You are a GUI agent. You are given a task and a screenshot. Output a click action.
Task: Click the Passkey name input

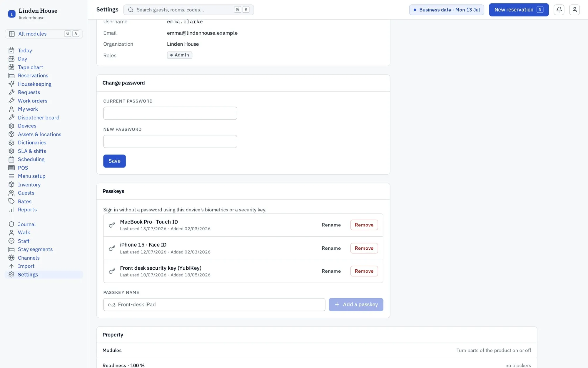click(x=214, y=304)
